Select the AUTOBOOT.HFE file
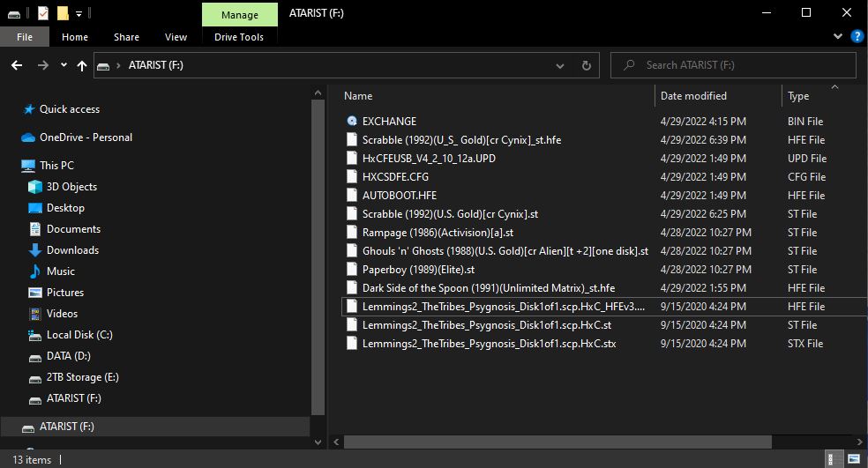The height and width of the screenshot is (468, 868). pyautogui.click(x=399, y=196)
